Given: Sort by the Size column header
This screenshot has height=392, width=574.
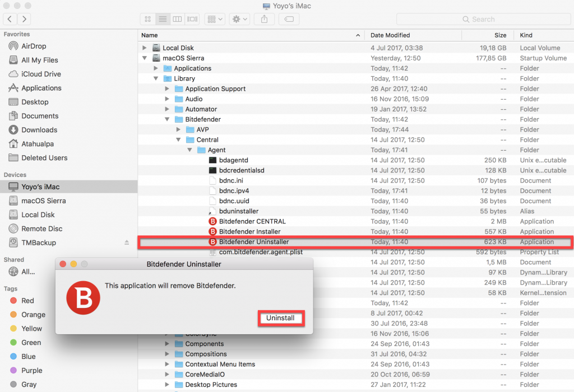Looking at the screenshot, I should pos(487,35).
